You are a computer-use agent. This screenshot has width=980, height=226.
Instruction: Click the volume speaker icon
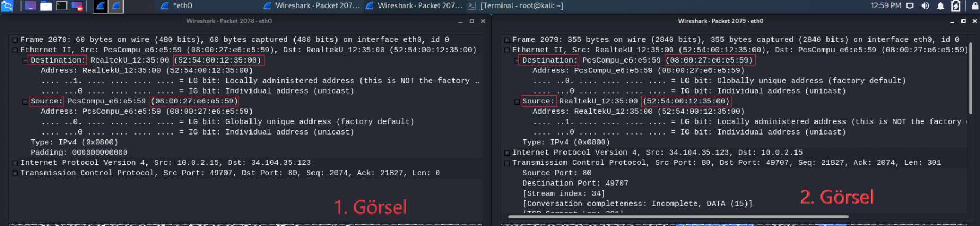pos(925,6)
